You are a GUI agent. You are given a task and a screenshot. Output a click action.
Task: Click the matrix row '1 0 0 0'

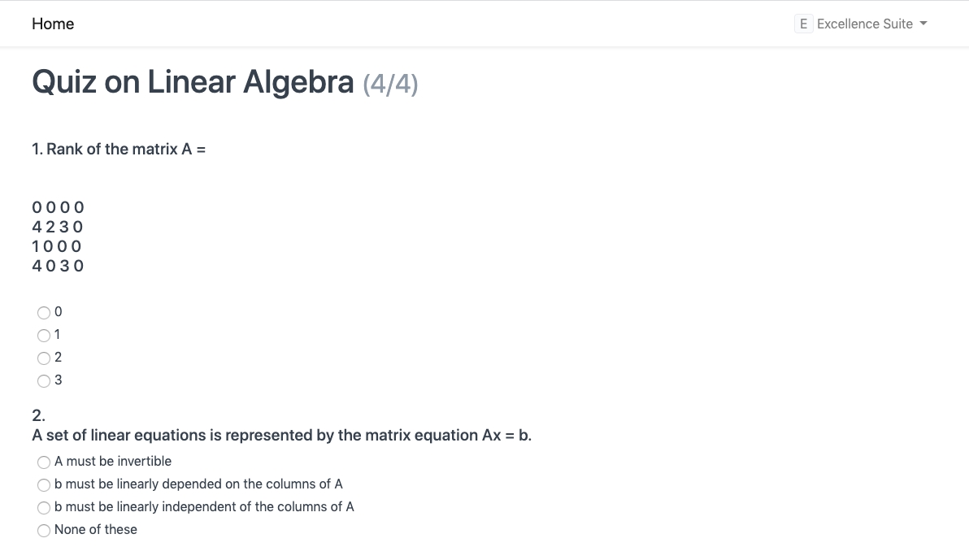click(58, 246)
